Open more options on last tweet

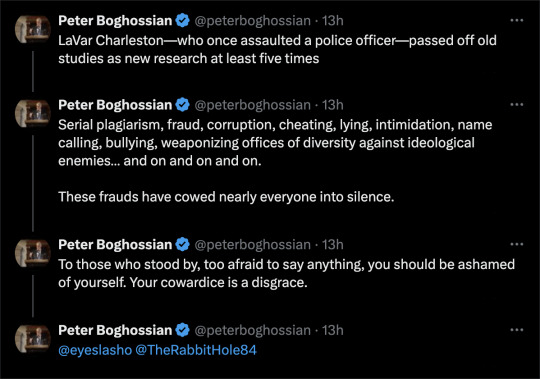517,330
